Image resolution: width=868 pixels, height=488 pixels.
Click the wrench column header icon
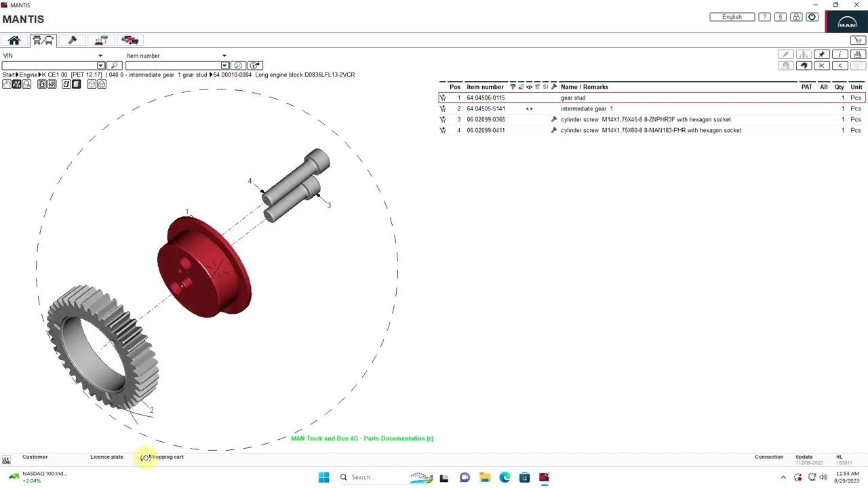pyautogui.click(x=554, y=87)
